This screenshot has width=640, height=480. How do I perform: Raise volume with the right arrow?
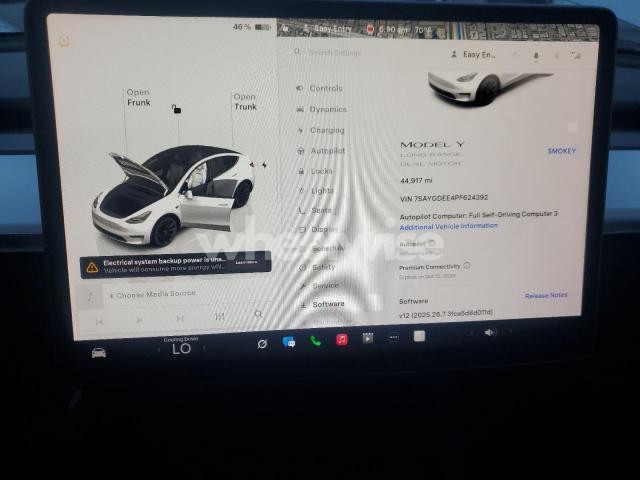pyautogui.click(x=510, y=332)
